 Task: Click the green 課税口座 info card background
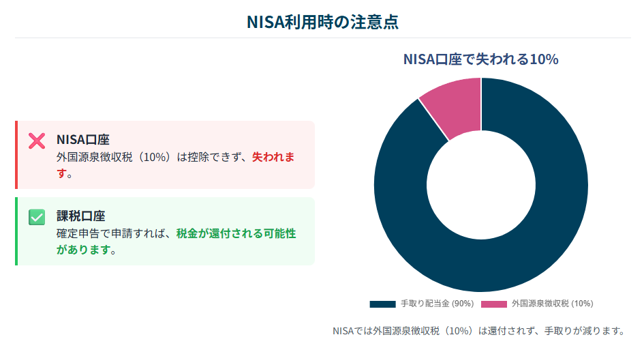(x=165, y=231)
